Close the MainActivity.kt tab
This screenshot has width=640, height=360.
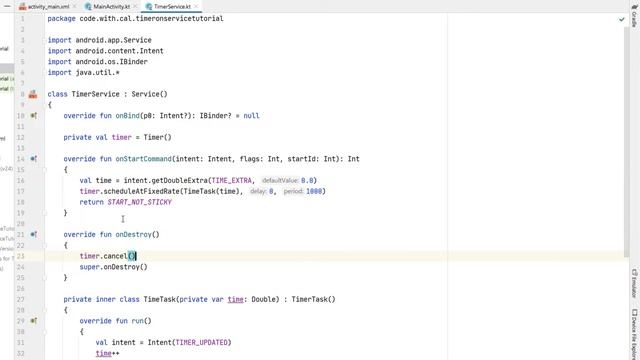(x=135, y=7)
